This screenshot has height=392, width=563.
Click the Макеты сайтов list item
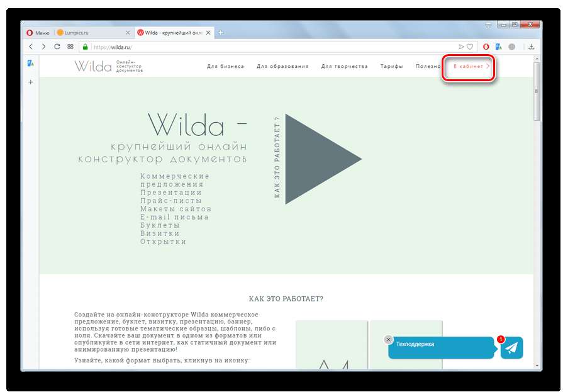[176, 209]
